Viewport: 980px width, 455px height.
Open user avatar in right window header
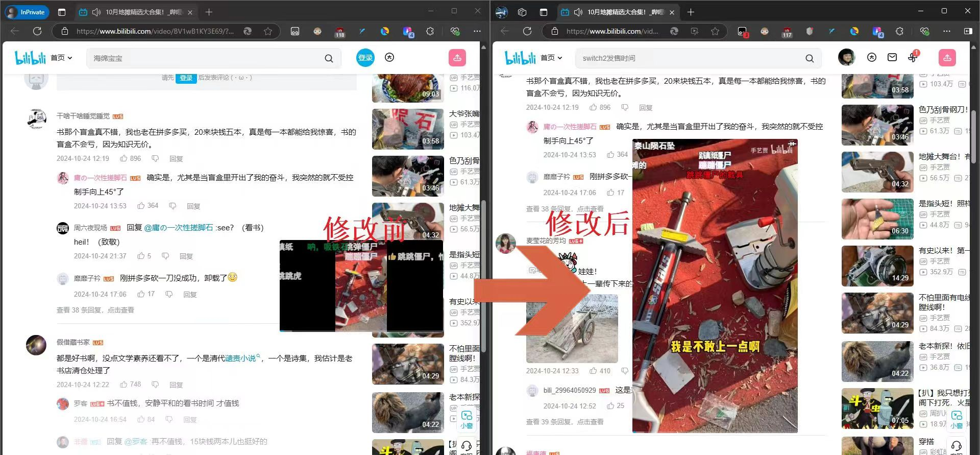point(847,57)
